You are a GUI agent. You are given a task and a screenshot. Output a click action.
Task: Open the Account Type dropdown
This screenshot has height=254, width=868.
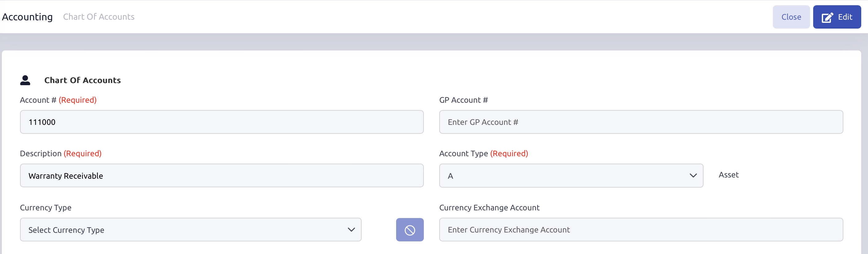(x=571, y=176)
